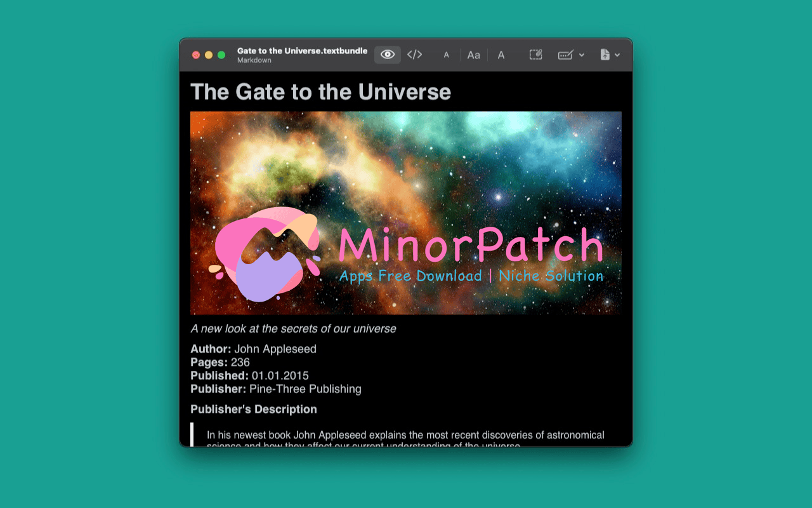Screen dimensions: 812x508
Task: Reset font size with the Aa button
Action: click(474, 55)
